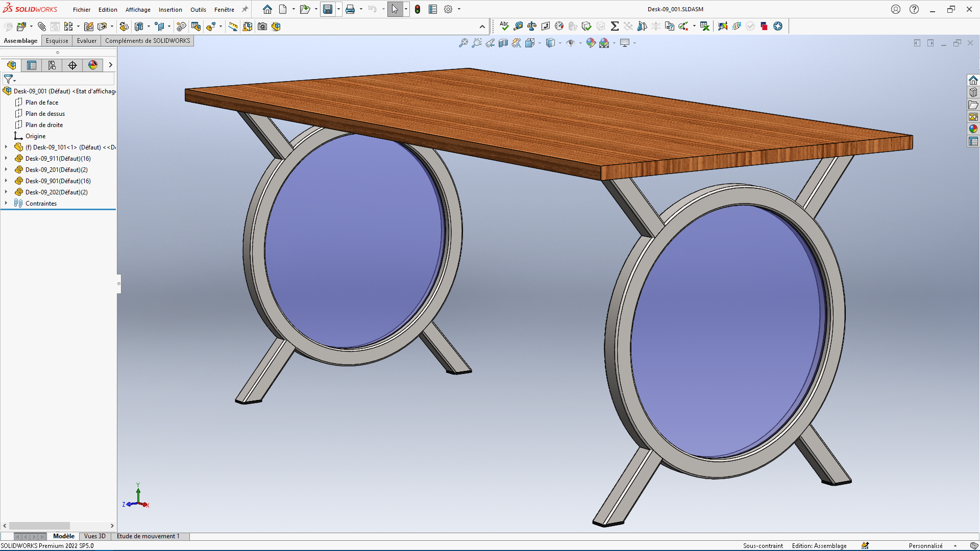
Task: Select the Section View icon
Action: [503, 43]
